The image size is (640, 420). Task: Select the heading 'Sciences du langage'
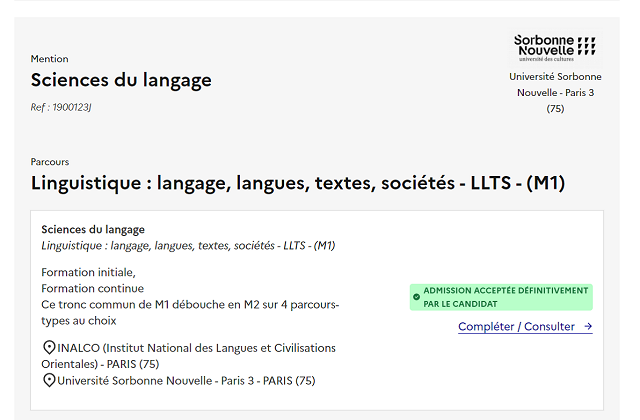pos(121,80)
